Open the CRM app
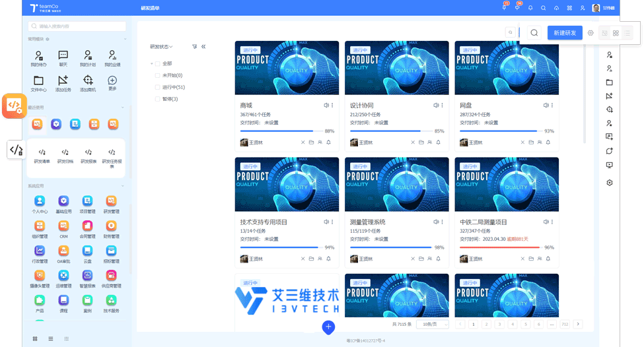The height and width of the screenshot is (347, 644). coord(63,230)
